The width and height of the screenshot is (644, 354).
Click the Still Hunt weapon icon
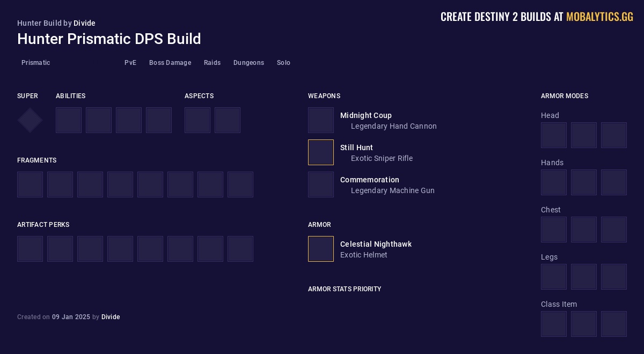pyautogui.click(x=321, y=152)
